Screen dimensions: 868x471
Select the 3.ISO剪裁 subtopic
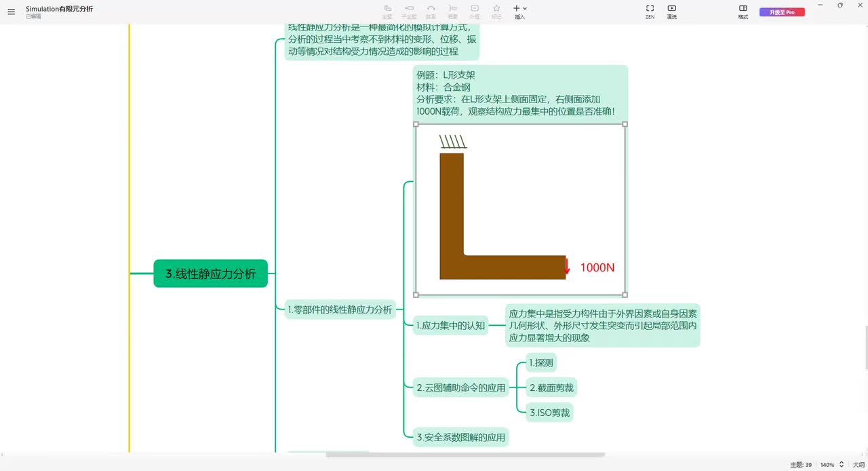(x=550, y=412)
